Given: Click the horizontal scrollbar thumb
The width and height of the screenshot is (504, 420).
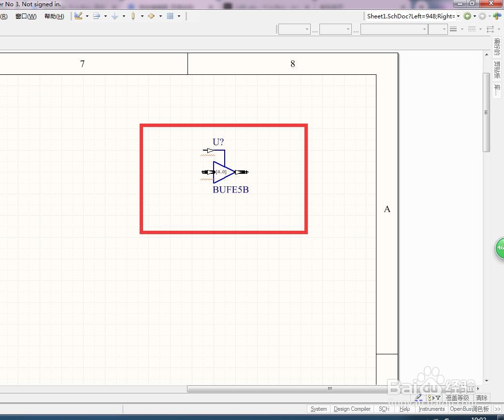Looking at the screenshot, I should (330, 389).
